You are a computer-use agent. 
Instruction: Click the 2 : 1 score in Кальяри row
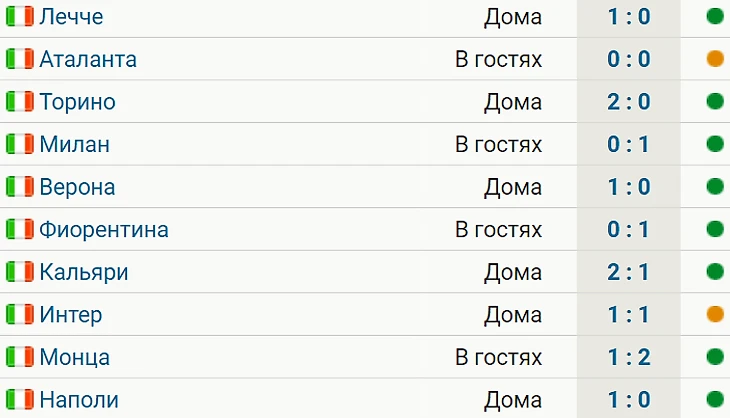click(629, 272)
